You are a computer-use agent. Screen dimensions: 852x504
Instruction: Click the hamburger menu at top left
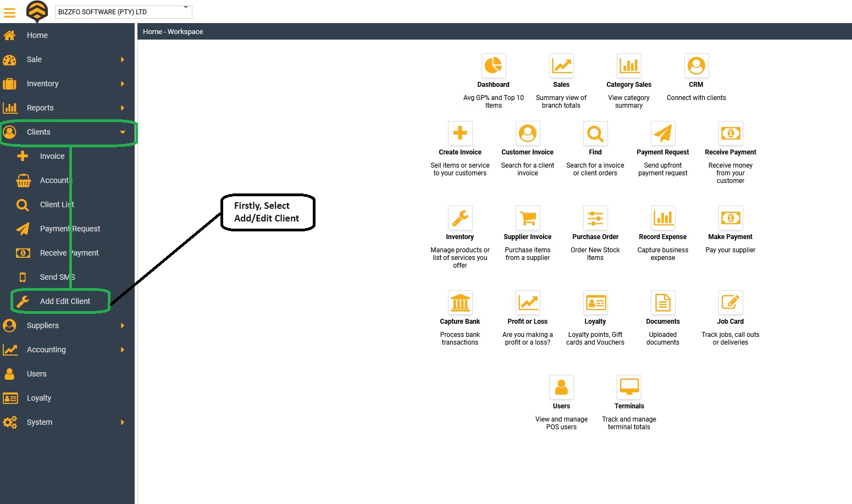9,12
